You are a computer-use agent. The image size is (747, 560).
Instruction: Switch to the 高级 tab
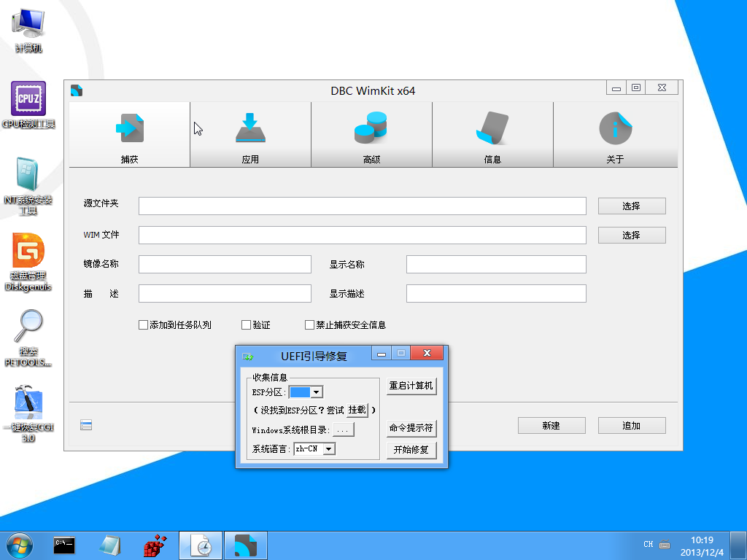pos(371,134)
